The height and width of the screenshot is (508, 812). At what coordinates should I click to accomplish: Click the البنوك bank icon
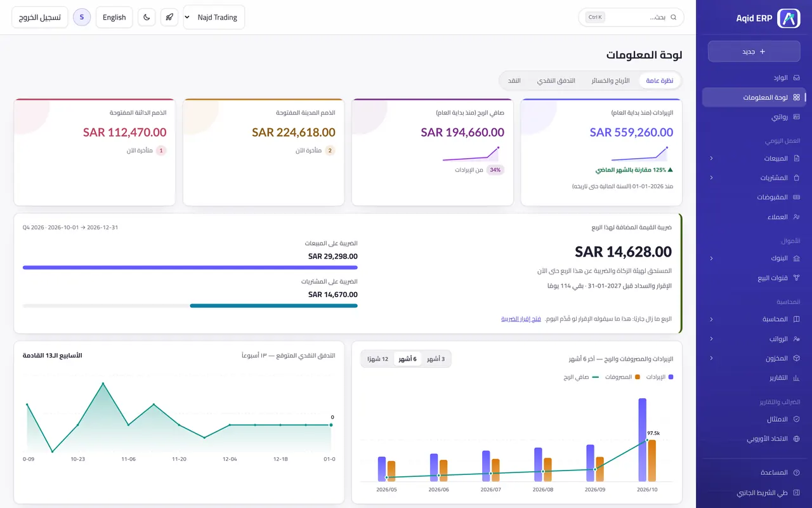[797, 258]
